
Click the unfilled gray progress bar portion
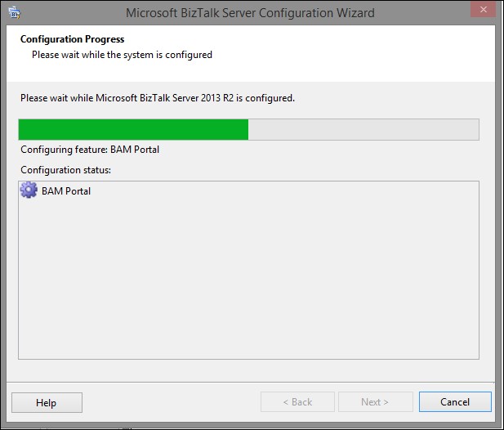tap(364, 129)
